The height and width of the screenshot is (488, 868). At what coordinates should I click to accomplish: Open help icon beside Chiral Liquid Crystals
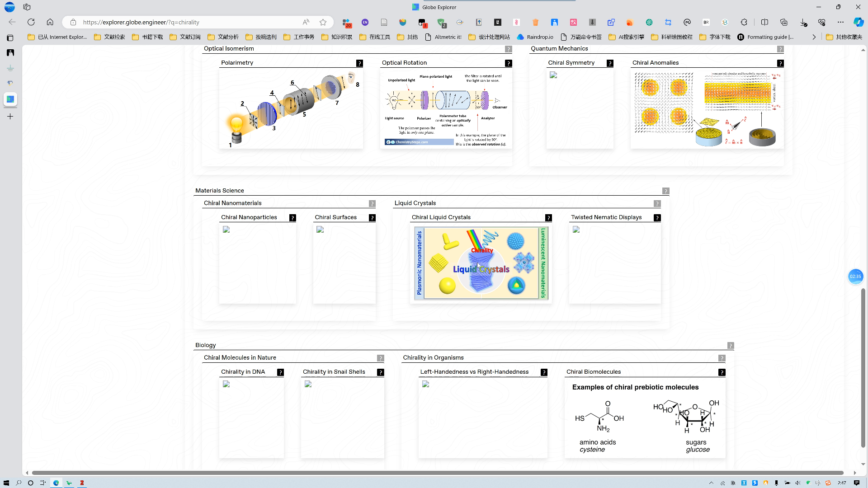[548, 218]
